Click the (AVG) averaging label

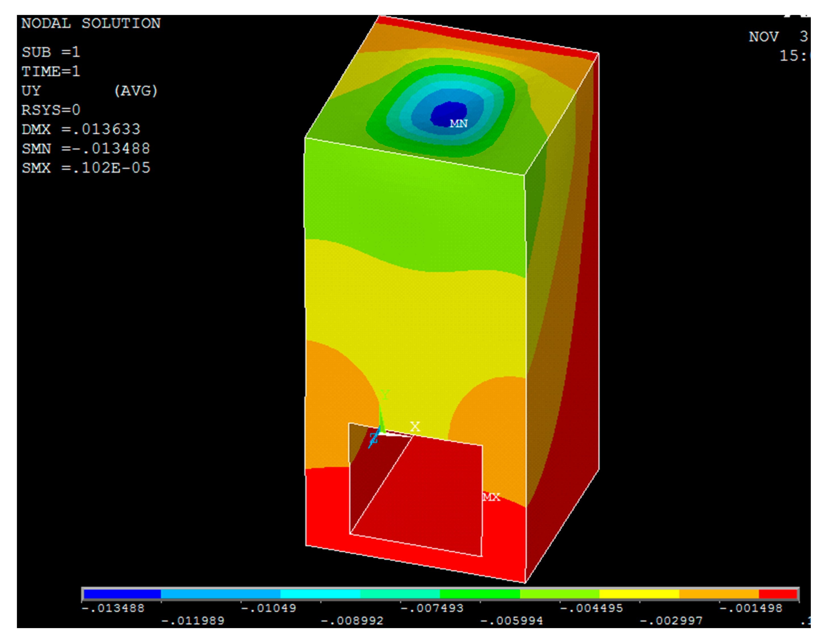[135, 91]
